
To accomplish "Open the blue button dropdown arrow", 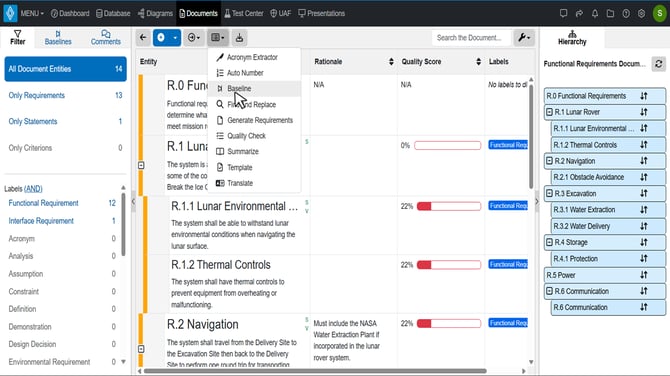I will (x=175, y=38).
